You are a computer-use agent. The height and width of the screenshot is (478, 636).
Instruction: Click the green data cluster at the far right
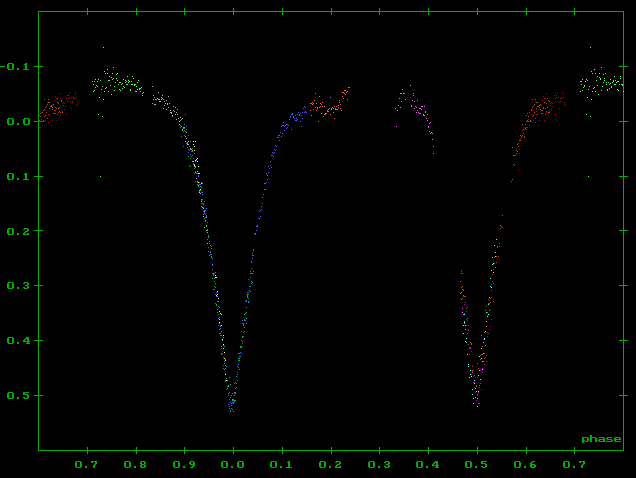(x=602, y=83)
